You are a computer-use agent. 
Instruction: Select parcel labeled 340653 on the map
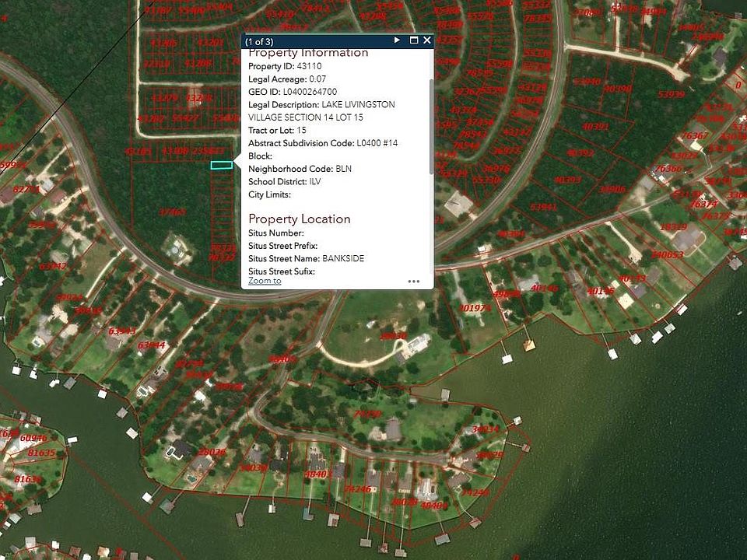(x=668, y=255)
